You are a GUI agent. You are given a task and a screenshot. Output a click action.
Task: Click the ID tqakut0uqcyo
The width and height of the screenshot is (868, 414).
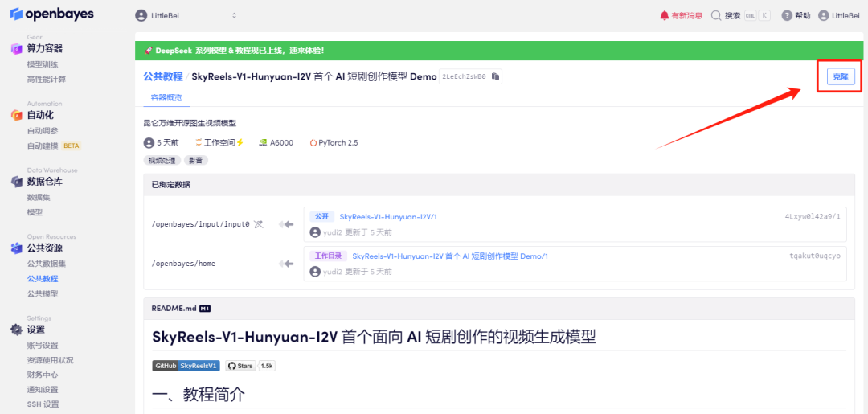click(x=815, y=256)
